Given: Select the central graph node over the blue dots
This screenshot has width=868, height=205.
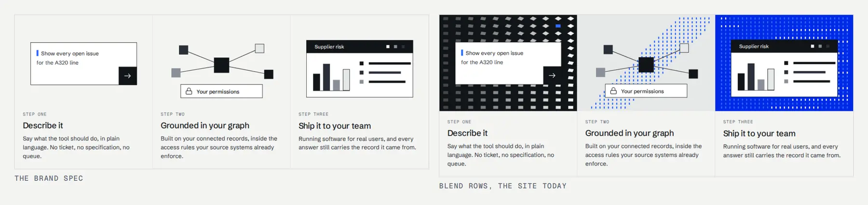Looking at the screenshot, I should [x=646, y=65].
